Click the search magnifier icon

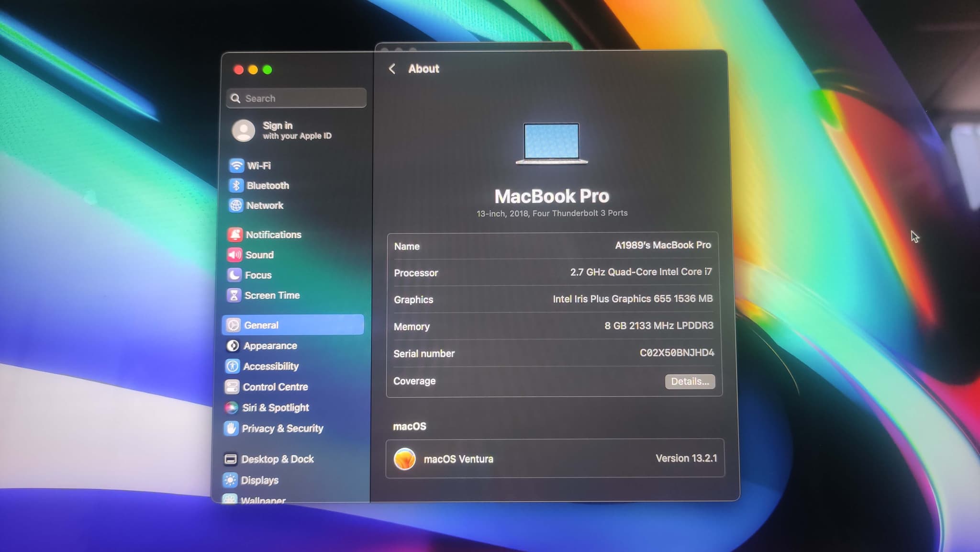235,99
